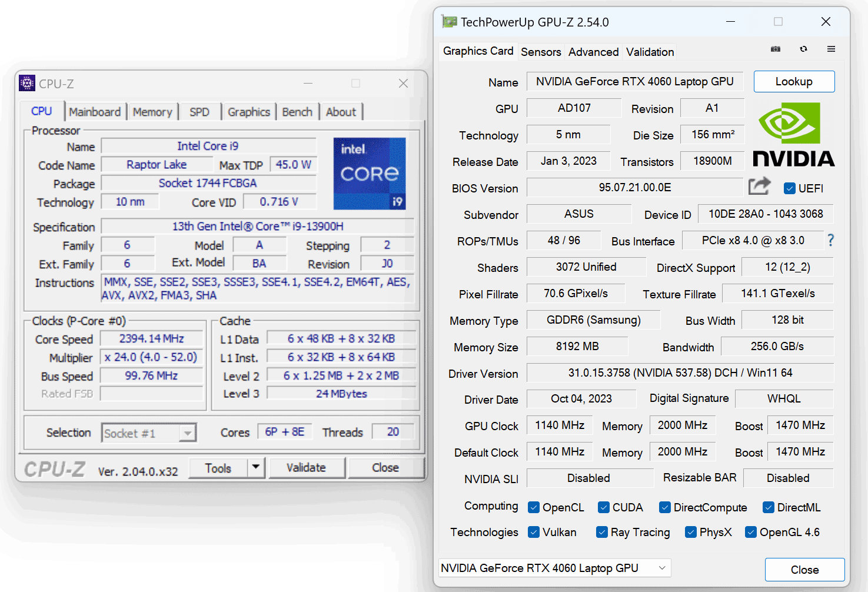This screenshot has width=868, height=592.
Task: Click the Tools button in CPU-Z
Action: click(218, 468)
